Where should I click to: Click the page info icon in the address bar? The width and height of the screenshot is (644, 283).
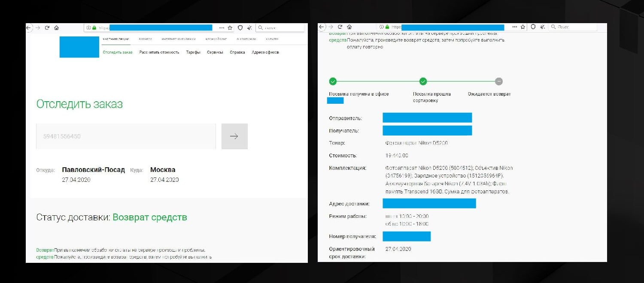click(x=89, y=27)
